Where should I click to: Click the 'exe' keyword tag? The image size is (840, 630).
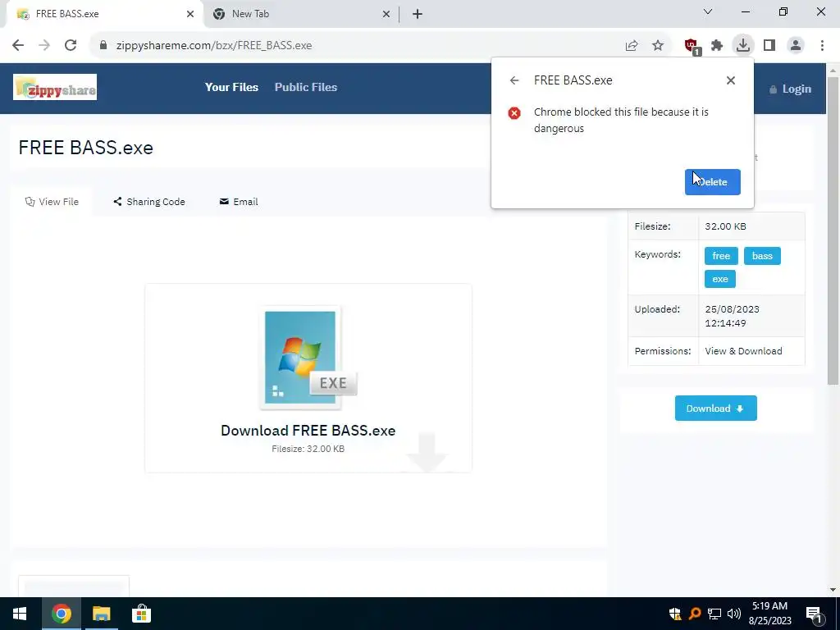(720, 279)
